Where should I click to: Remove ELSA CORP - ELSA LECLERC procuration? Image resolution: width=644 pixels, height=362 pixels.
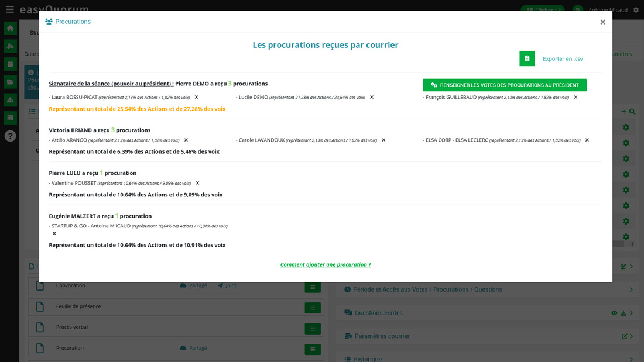coord(587,140)
